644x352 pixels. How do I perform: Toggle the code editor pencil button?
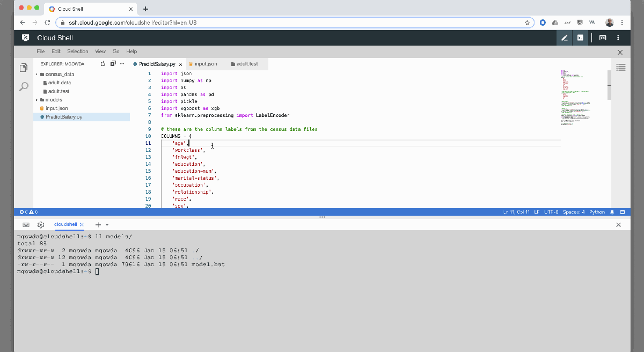[564, 38]
